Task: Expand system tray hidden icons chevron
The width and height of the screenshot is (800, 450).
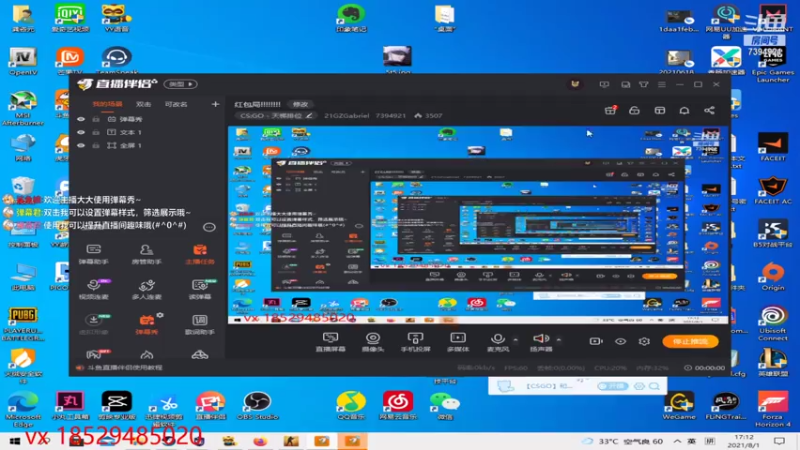Action: [677, 441]
